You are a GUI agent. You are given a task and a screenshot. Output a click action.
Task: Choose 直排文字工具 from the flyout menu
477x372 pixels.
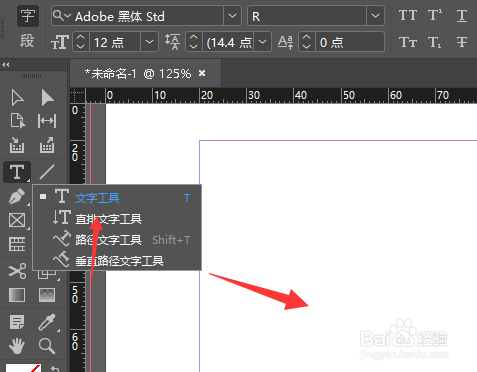(x=117, y=219)
